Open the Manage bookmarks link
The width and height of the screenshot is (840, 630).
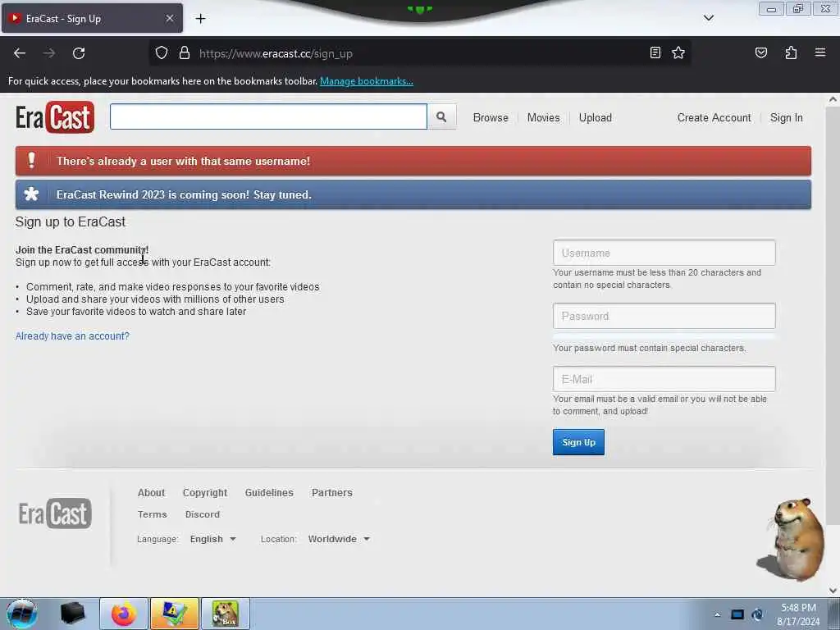point(367,81)
